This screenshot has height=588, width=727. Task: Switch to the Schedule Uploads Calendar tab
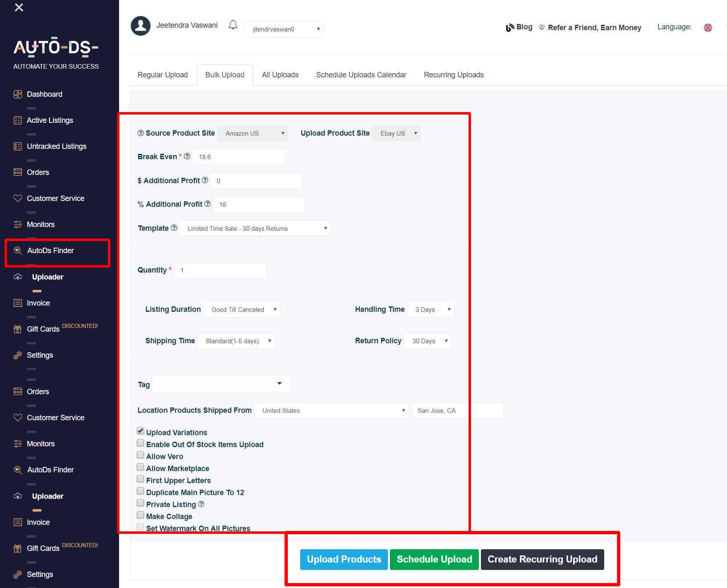click(x=361, y=75)
